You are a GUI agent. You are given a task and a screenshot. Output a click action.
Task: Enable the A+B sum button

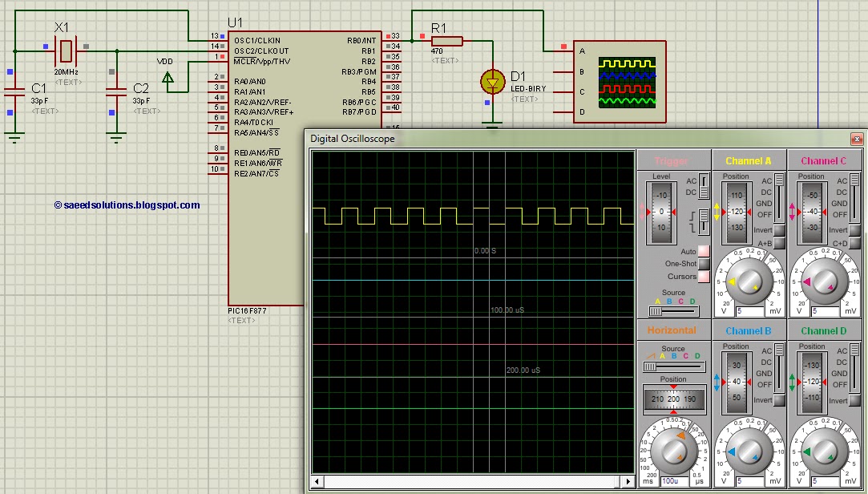[x=779, y=243]
